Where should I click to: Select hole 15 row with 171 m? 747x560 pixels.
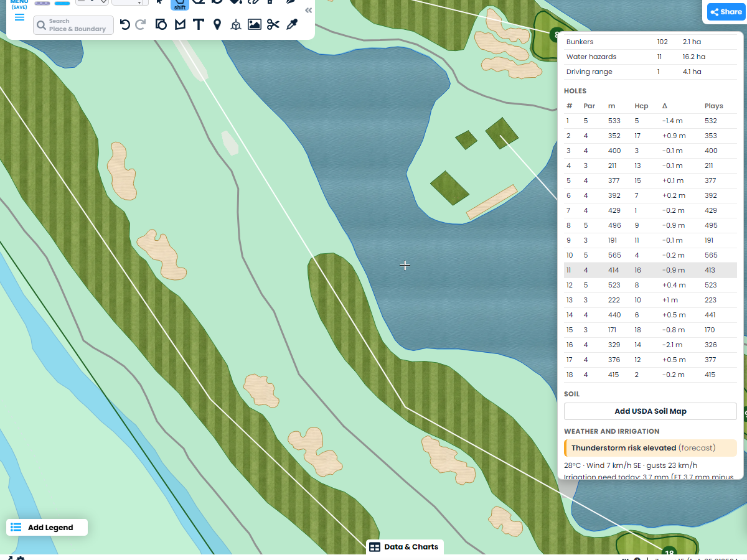coord(651,330)
